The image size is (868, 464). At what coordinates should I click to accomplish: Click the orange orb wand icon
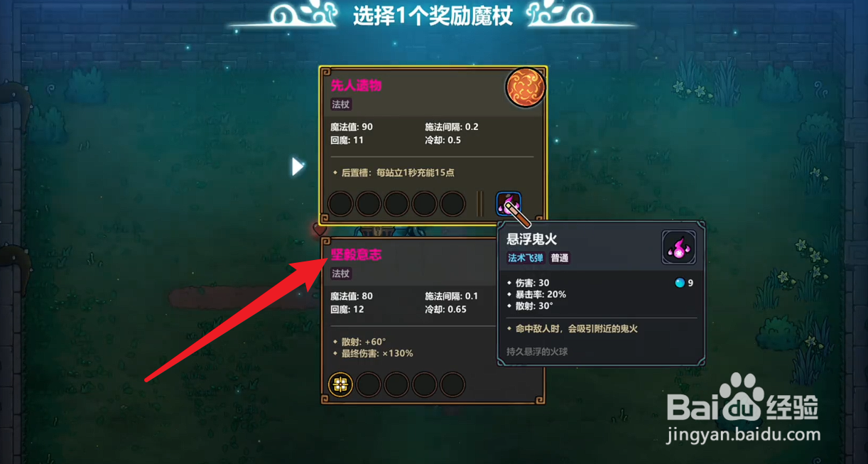(525, 88)
